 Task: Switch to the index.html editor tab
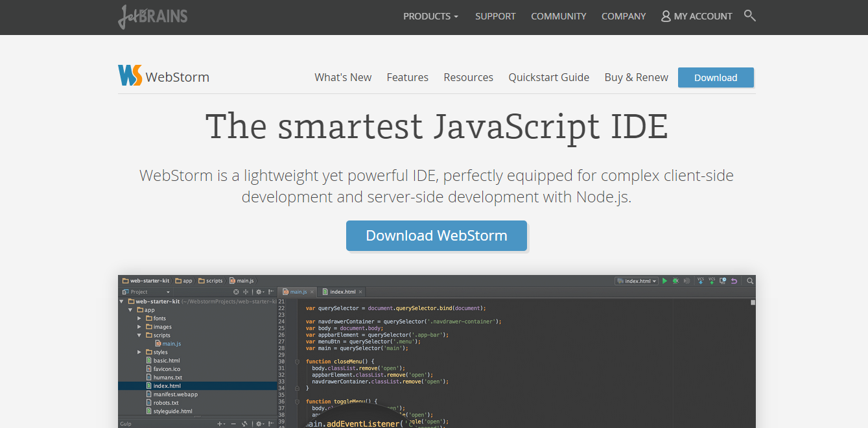(343, 292)
